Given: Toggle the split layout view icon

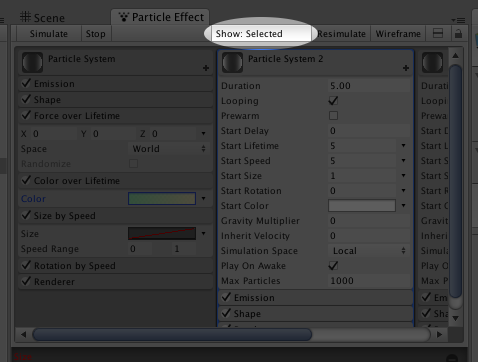Looking at the screenshot, I should [x=438, y=33].
